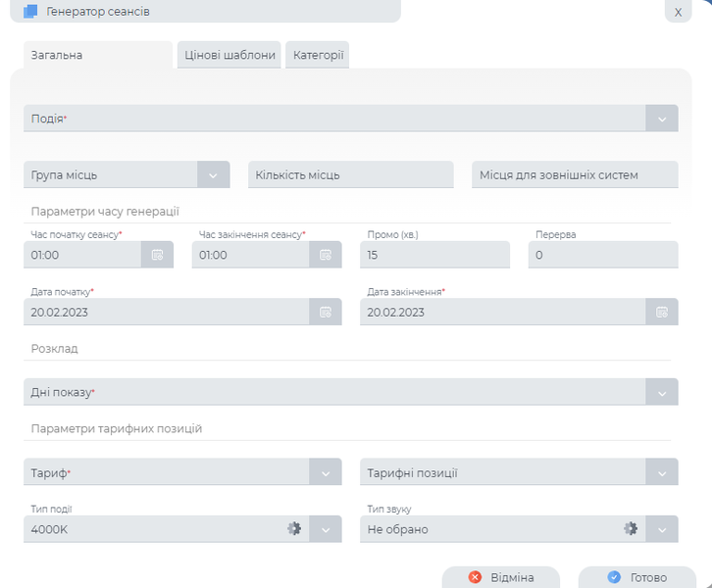Expand the Подія dropdown
The image size is (712, 588).
pos(662,119)
